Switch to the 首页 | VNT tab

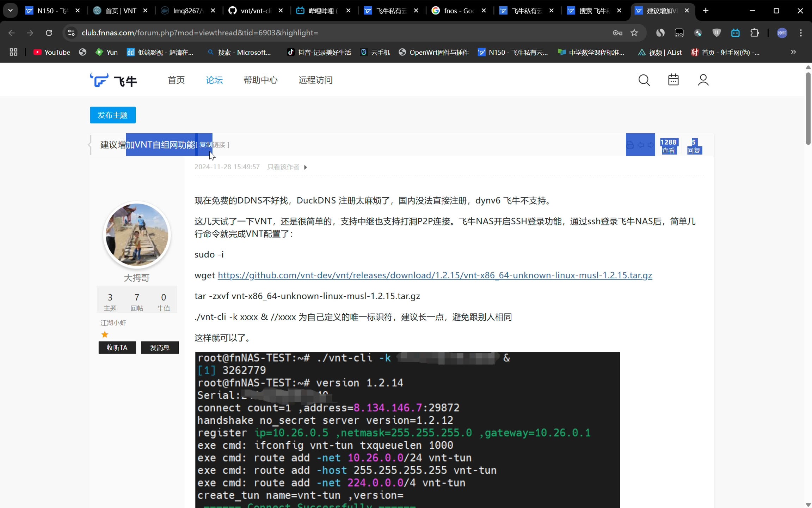[120, 11]
